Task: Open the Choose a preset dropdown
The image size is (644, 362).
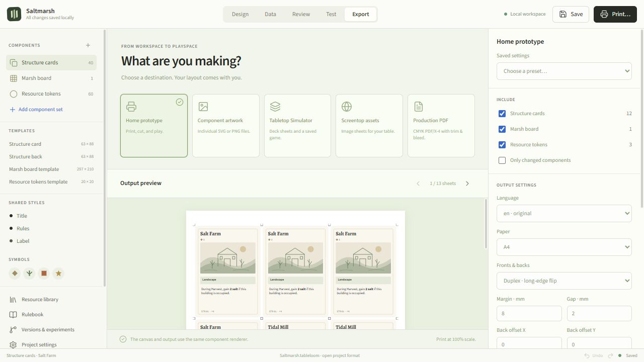Action: point(564,71)
